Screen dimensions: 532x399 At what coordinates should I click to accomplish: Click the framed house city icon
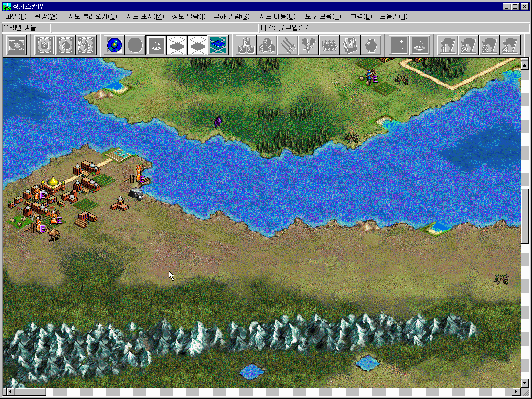[65, 45]
